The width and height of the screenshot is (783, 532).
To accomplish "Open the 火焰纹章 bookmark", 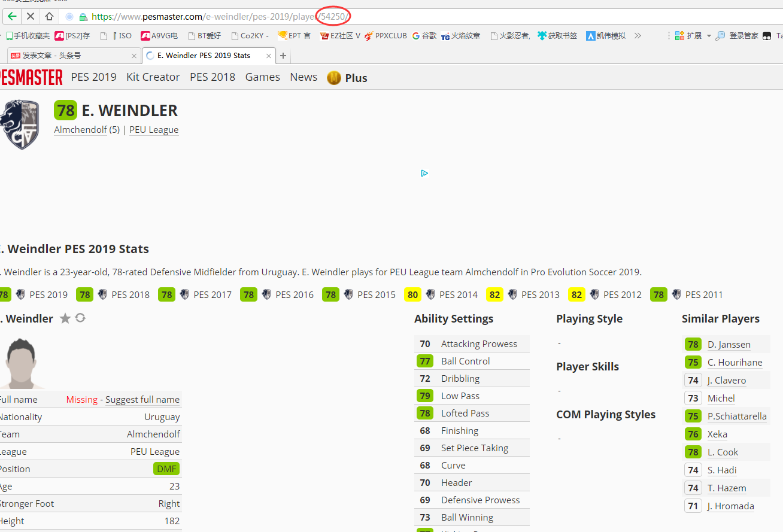I will tap(460, 36).
